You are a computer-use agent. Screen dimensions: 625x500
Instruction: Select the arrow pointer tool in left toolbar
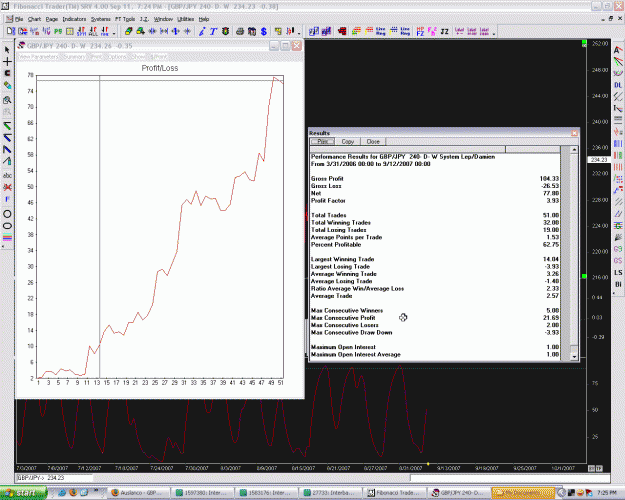7,49
